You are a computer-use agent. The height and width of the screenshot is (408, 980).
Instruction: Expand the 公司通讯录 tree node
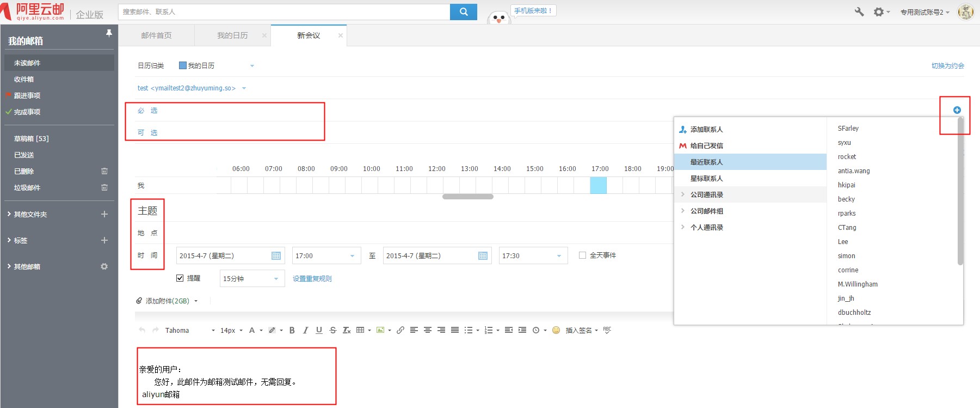tap(683, 194)
